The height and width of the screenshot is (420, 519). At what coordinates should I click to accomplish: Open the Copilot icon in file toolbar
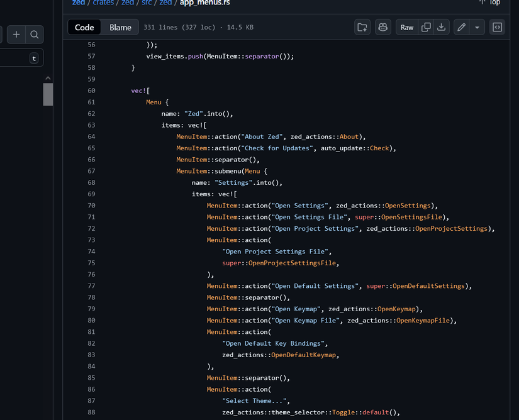click(x=382, y=28)
